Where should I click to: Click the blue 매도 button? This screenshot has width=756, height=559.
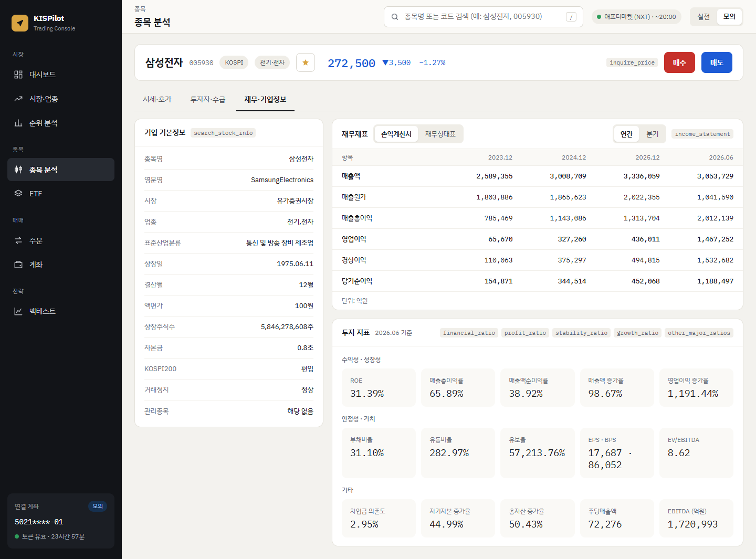point(717,62)
